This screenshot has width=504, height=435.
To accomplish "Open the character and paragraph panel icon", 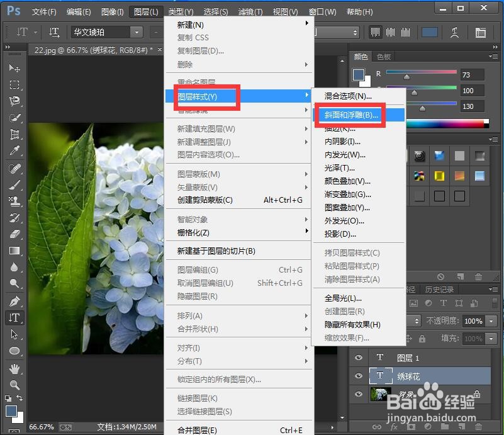I will coord(481,33).
